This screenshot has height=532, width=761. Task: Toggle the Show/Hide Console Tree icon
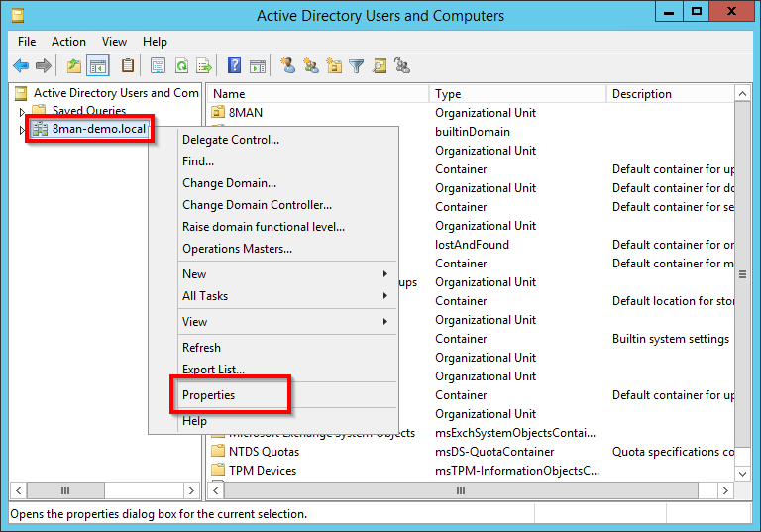[x=98, y=66]
